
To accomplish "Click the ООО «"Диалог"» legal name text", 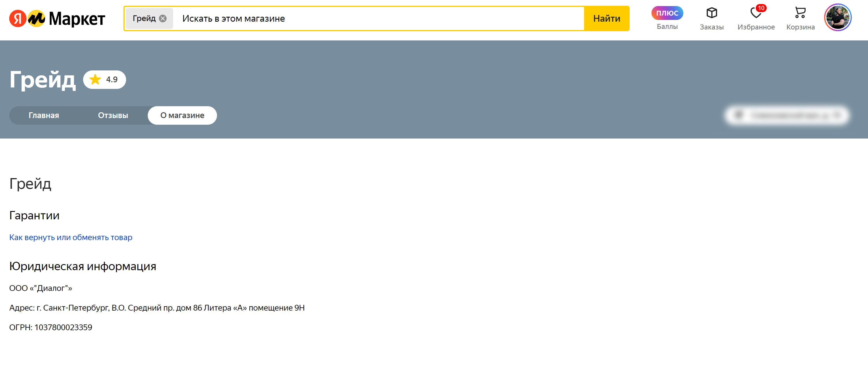I will 40,288.
